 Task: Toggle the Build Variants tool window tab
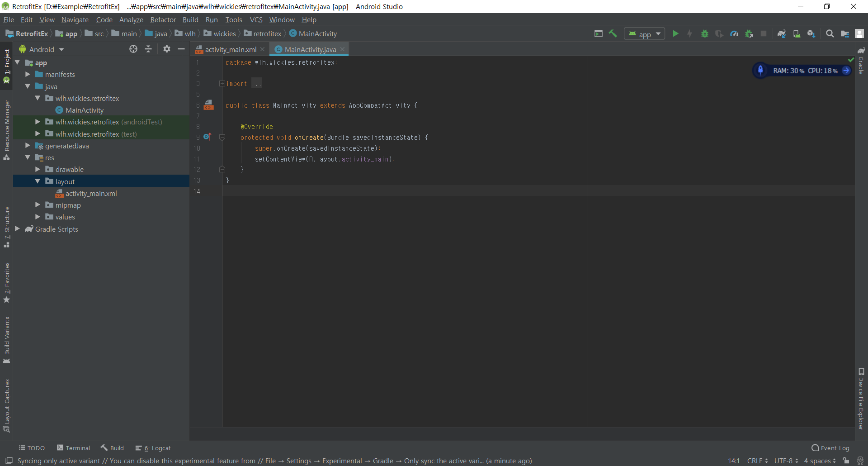coord(7,340)
